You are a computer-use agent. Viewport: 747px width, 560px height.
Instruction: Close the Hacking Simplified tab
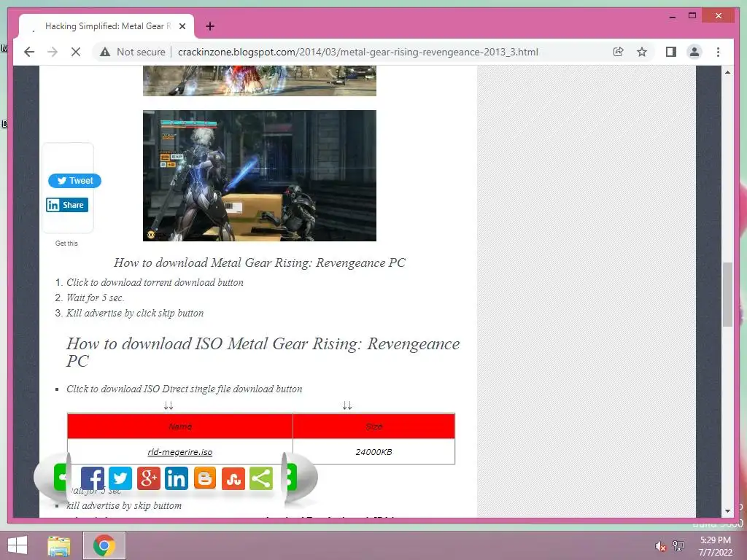click(182, 26)
